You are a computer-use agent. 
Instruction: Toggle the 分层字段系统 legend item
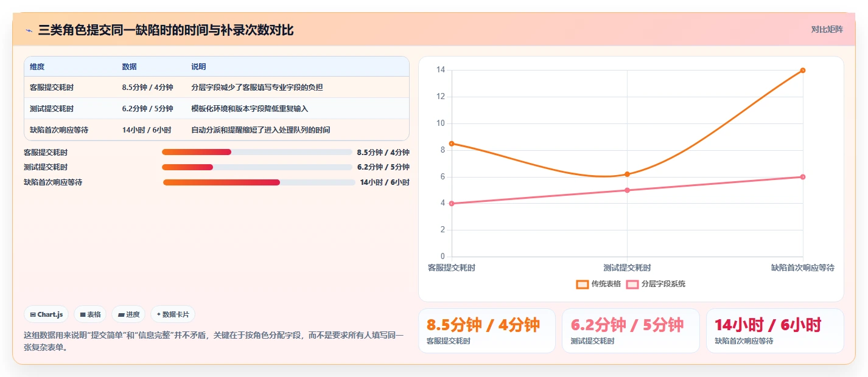click(x=656, y=284)
